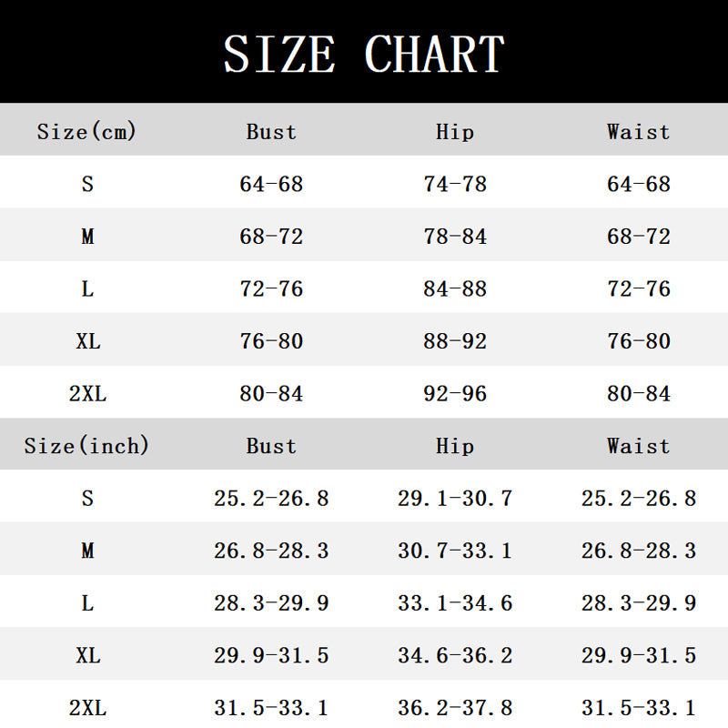728x728 pixels.
Task: Click the hip value 36.2-37.8
Action: click(x=455, y=708)
